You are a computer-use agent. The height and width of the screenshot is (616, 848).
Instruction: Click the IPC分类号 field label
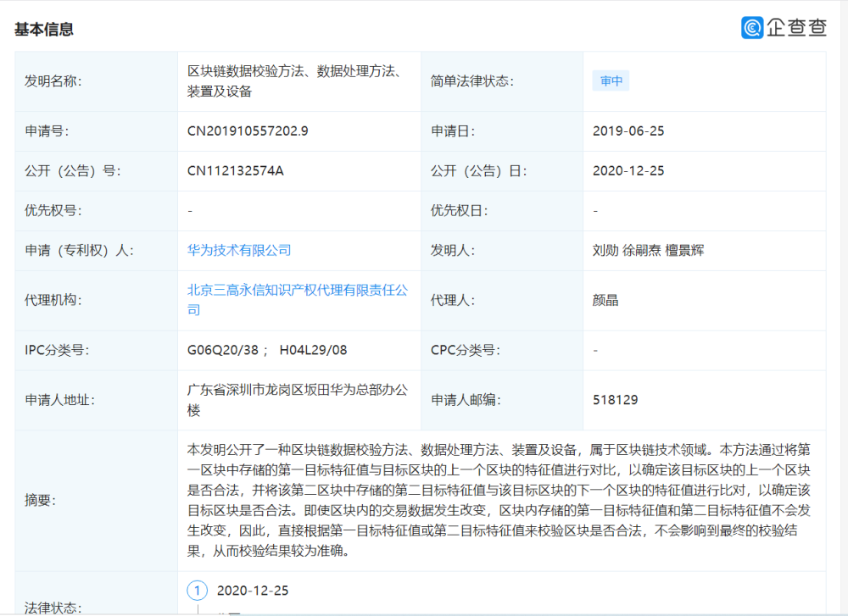(58, 350)
